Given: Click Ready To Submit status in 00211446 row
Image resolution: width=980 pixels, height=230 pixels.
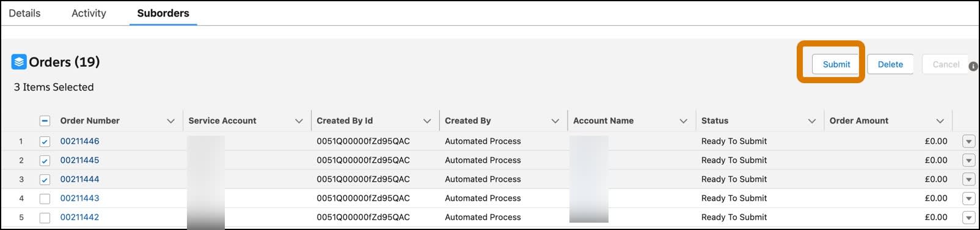Looking at the screenshot, I should (x=734, y=141).
